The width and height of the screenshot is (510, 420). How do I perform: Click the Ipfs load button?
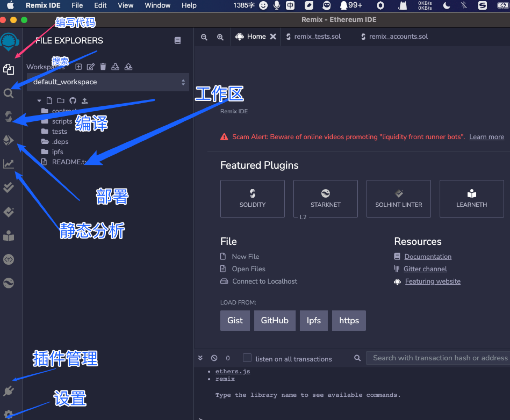coord(314,321)
